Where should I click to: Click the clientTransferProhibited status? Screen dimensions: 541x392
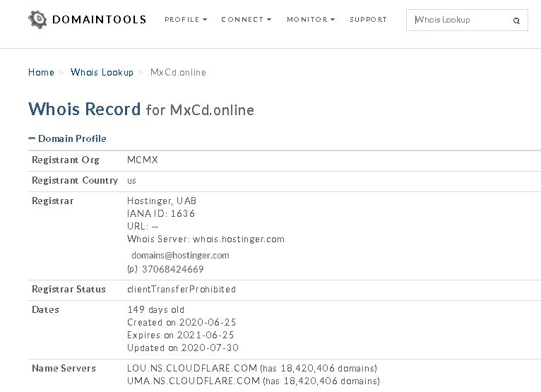[182, 289]
